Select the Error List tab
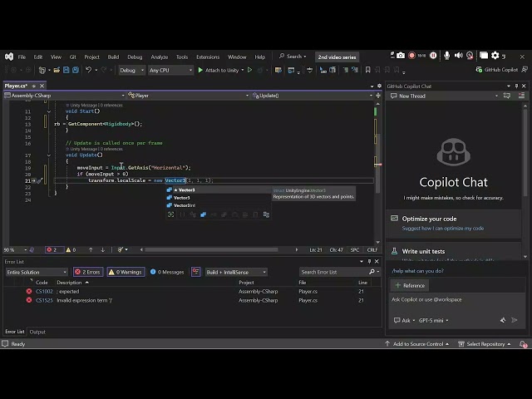The image size is (532, 399). pyautogui.click(x=15, y=332)
